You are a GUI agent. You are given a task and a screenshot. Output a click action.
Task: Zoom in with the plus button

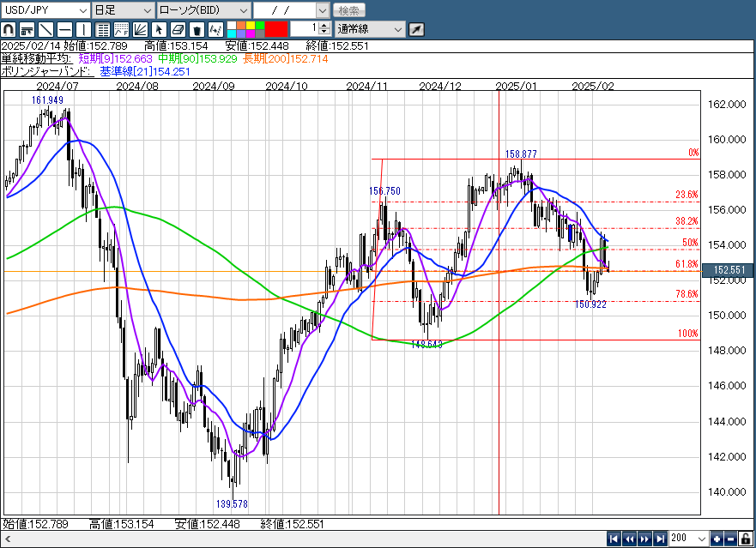pos(717,539)
